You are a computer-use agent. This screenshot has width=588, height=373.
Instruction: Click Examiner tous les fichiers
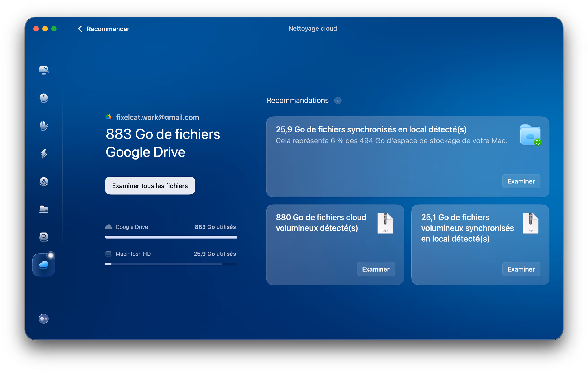150,186
